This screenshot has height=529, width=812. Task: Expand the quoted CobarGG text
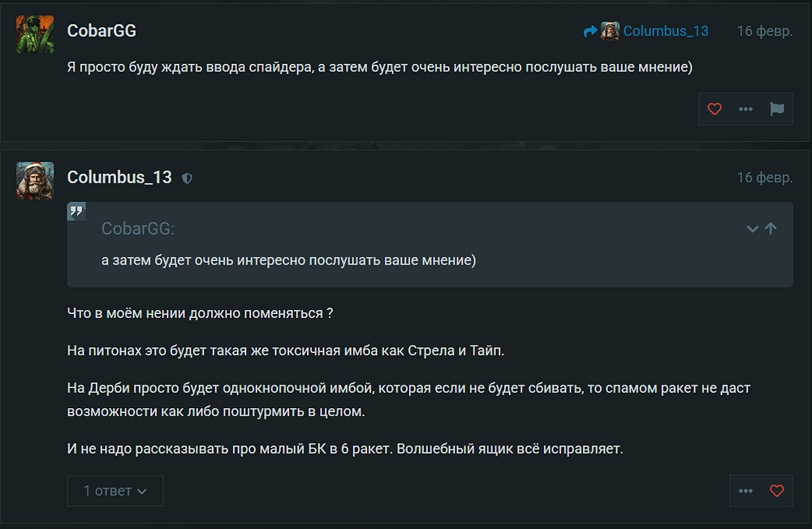point(753,229)
